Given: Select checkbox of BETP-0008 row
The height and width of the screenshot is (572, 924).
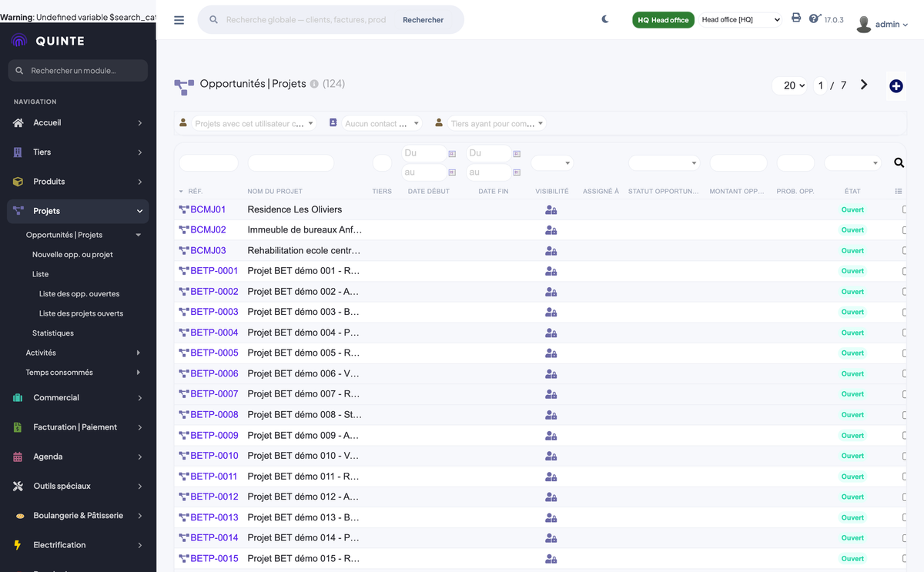Looking at the screenshot, I should pyautogui.click(x=906, y=414).
